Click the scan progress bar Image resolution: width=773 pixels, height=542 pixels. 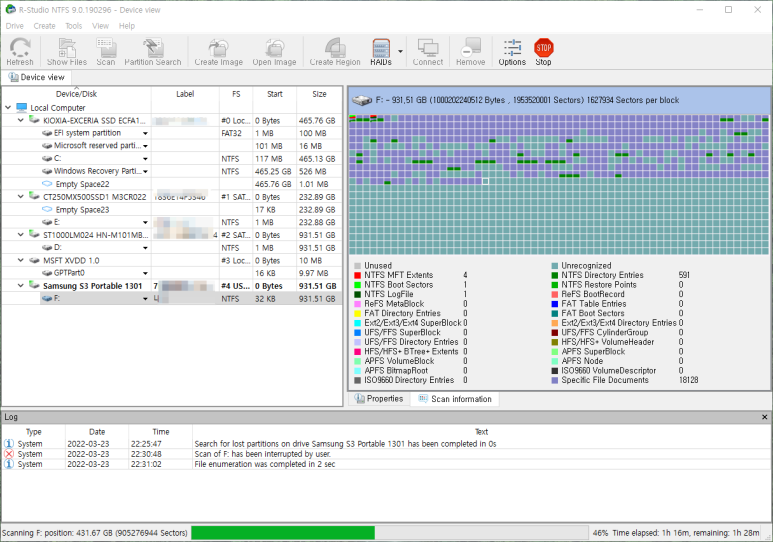click(389, 533)
